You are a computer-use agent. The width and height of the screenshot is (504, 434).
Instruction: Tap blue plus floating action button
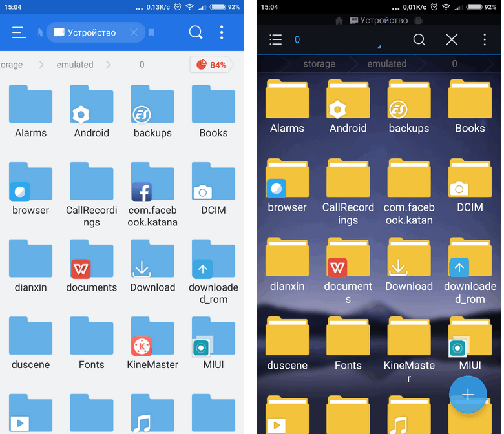468,394
